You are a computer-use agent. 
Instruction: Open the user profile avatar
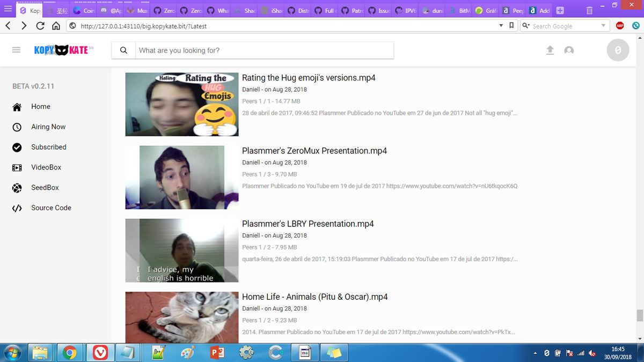point(569,49)
